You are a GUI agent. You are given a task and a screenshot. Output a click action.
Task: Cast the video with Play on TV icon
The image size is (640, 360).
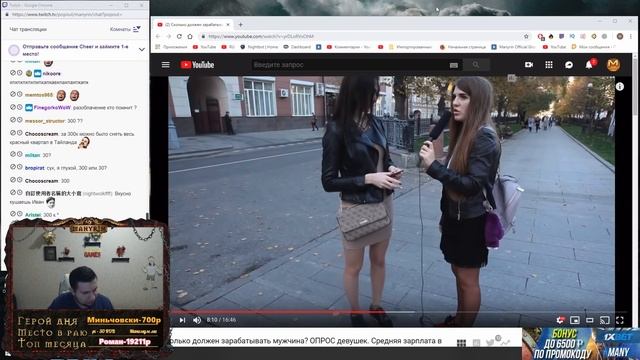pyautogui.click(x=604, y=320)
